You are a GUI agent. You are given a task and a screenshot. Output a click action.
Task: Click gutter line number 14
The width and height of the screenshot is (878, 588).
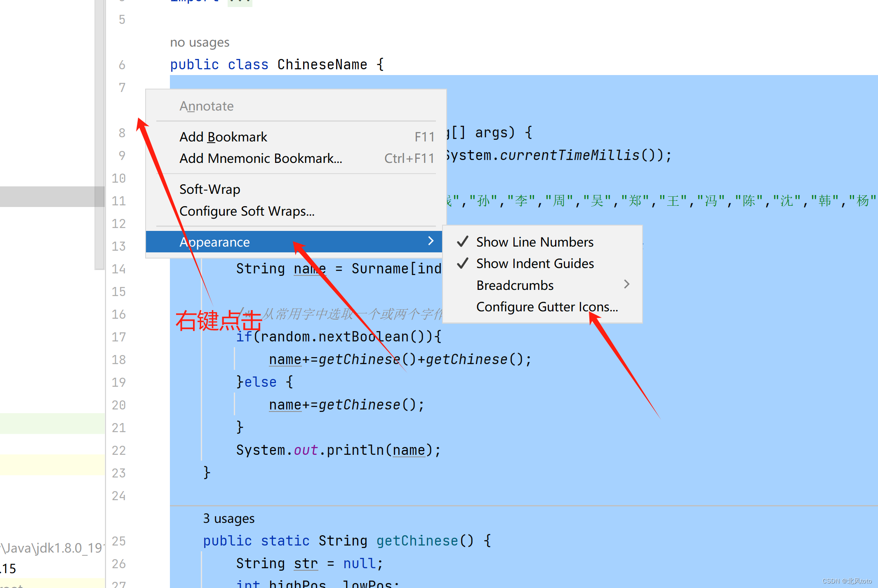coord(119,269)
